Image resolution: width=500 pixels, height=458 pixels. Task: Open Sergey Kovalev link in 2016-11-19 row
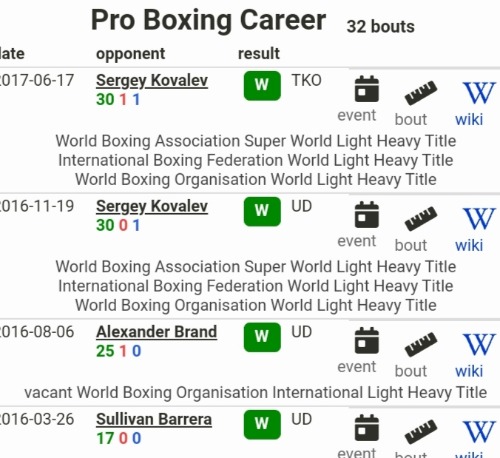[x=152, y=207]
